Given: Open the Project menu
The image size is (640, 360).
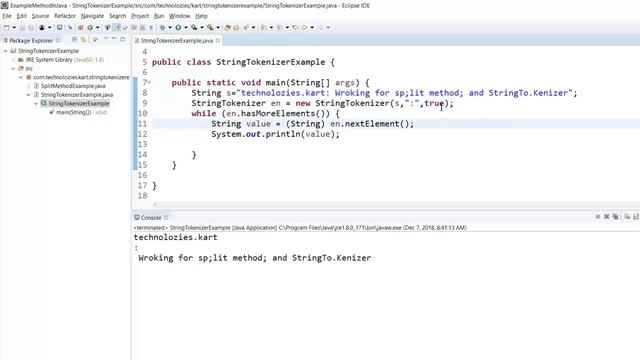Looking at the screenshot, I should click(x=140, y=16).
